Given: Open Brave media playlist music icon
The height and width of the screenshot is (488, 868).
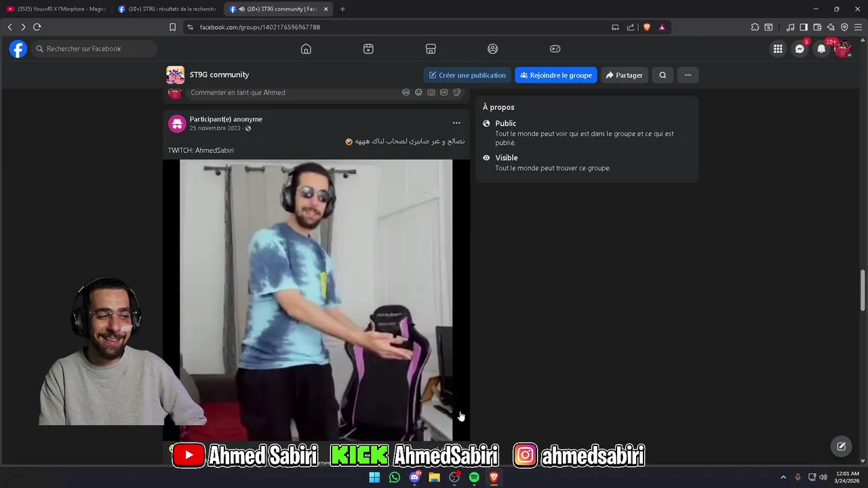Looking at the screenshot, I should (x=790, y=27).
